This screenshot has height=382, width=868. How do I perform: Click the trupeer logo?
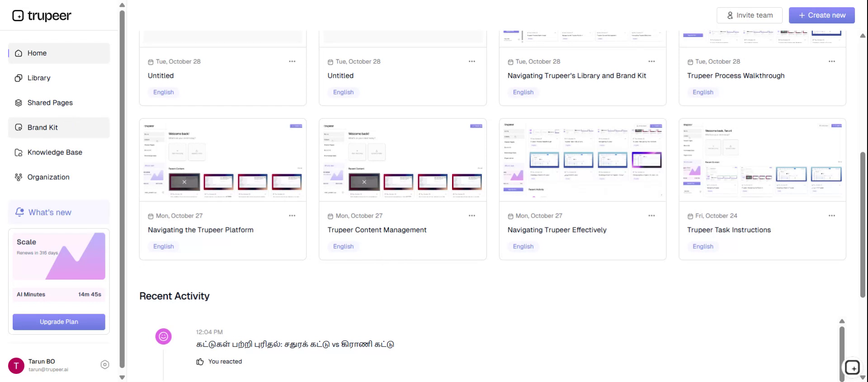(x=42, y=16)
